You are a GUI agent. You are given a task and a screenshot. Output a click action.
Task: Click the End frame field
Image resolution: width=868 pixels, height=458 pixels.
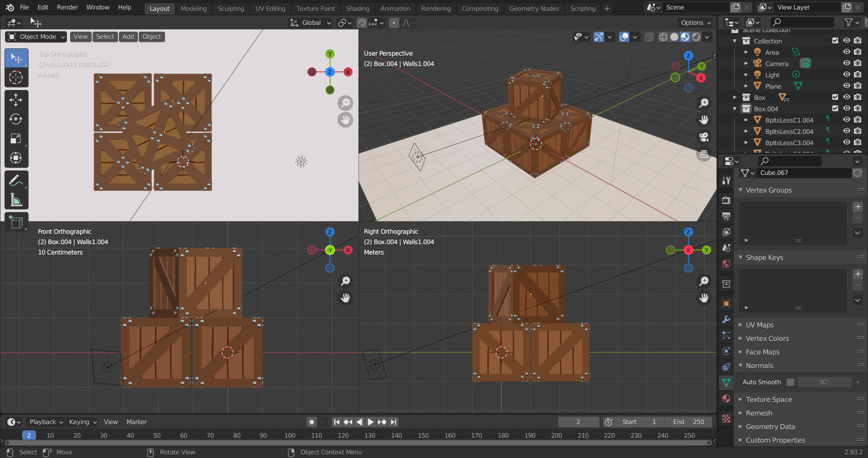(x=688, y=422)
